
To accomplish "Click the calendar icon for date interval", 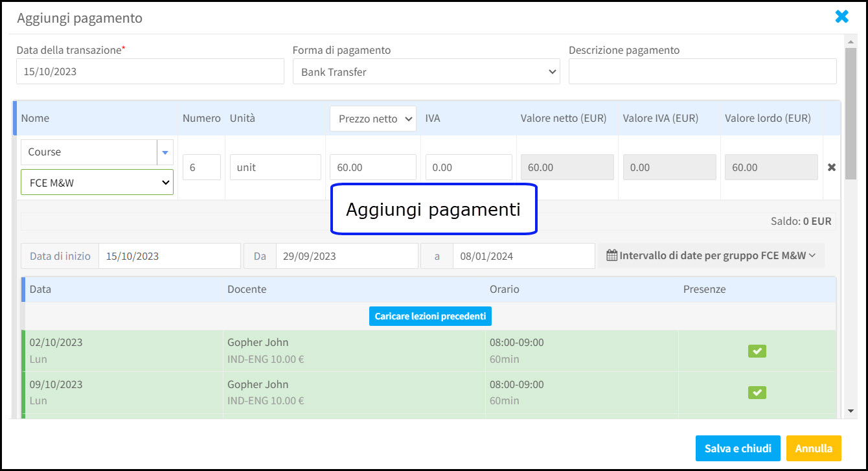I will (x=611, y=255).
